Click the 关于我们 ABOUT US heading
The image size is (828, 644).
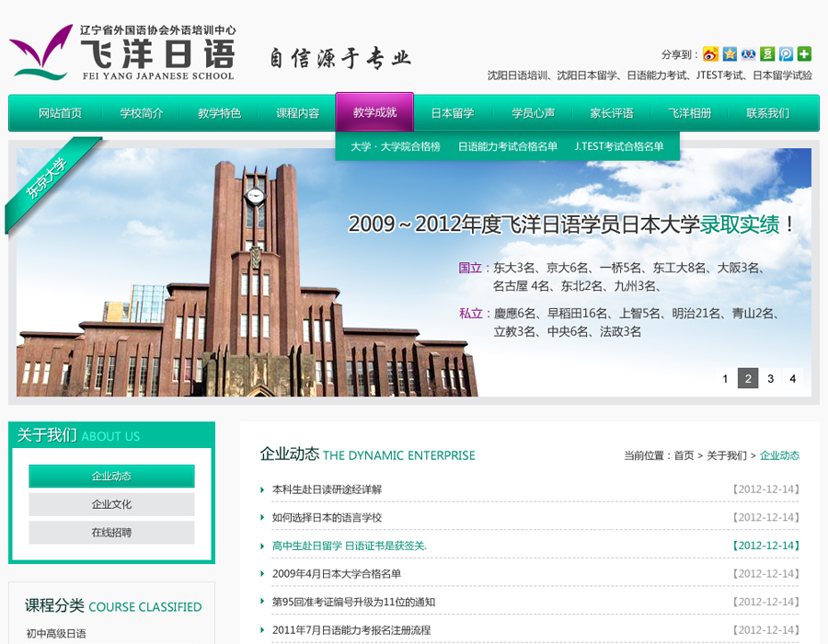tap(78, 435)
